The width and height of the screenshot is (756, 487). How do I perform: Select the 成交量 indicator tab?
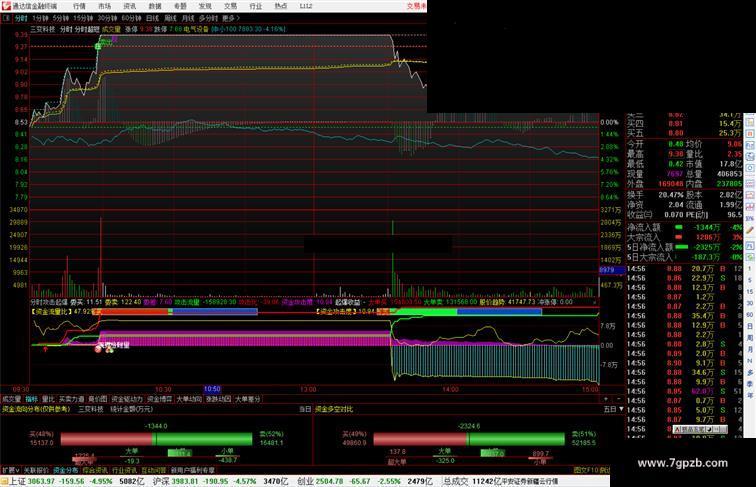pyautogui.click(x=12, y=399)
